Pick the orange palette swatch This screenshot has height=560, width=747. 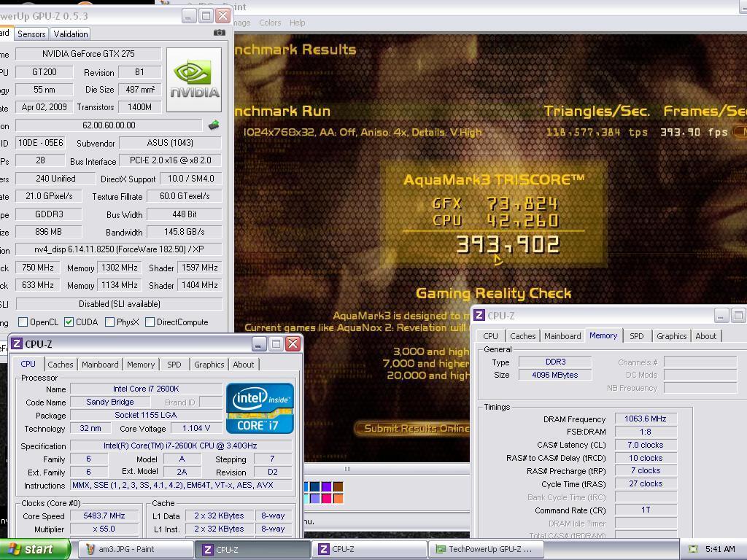tap(338, 498)
